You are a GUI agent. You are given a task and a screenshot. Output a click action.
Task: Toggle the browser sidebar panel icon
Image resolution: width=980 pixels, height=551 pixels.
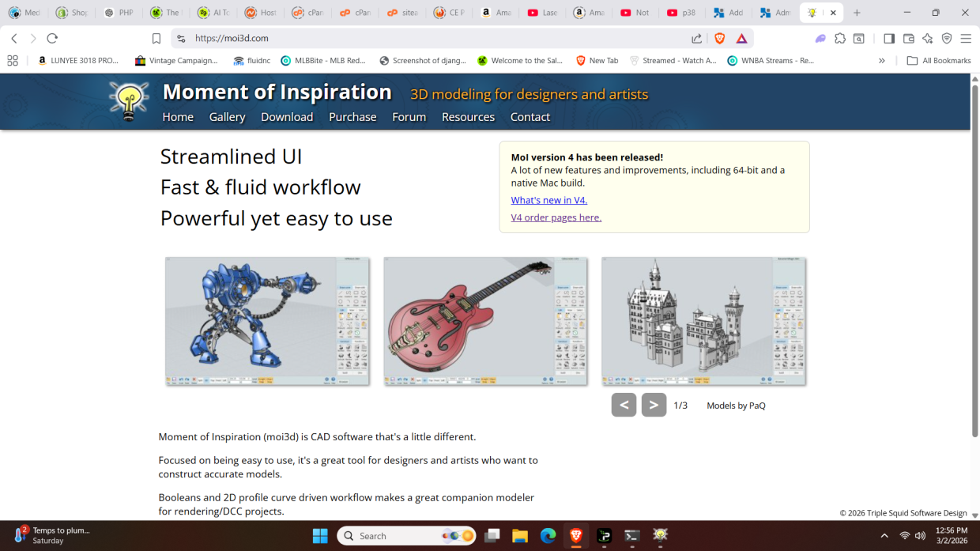point(889,37)
